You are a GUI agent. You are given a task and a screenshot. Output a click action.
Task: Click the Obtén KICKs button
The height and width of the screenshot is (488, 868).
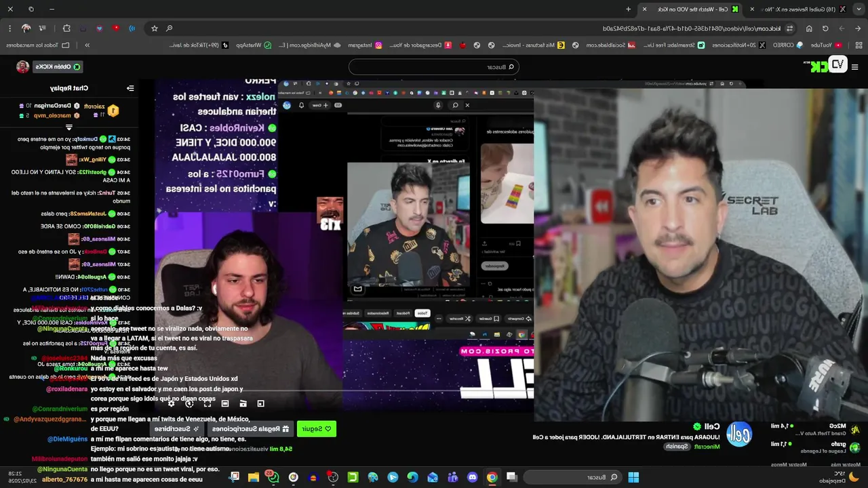click(58, 66)
